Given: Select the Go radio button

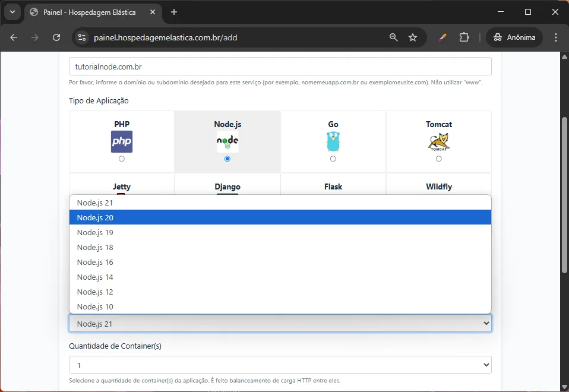Looking at the screenshot, I should [x=333, y=159].
